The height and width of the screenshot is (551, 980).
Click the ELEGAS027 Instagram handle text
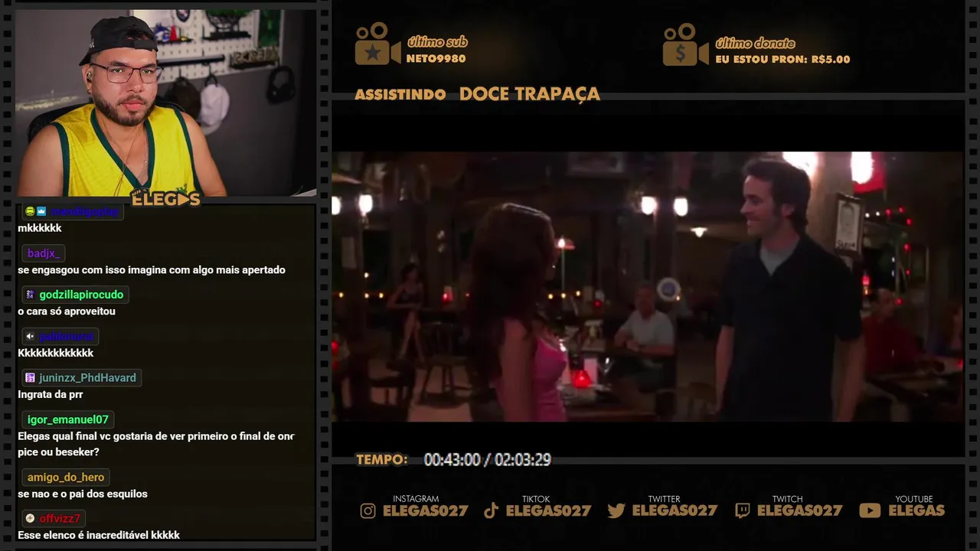(425, 511)
